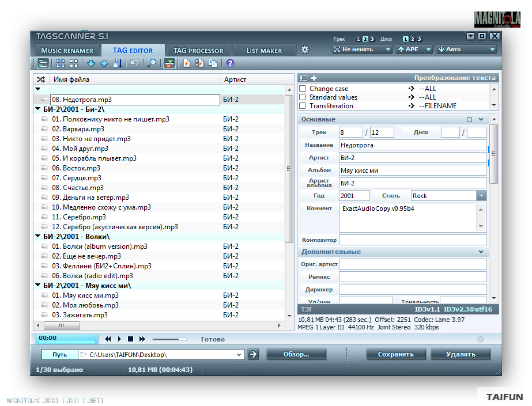Click the sort files toolbar icon
Image resolution: width=532 pixels, height=406 pixels.
tap(118, 63)
